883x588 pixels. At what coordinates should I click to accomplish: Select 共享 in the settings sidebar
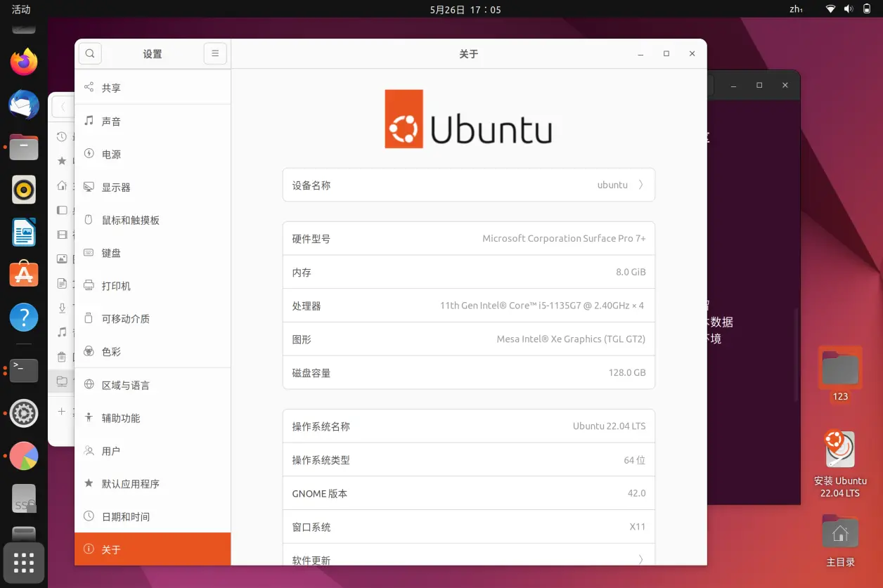153,88
